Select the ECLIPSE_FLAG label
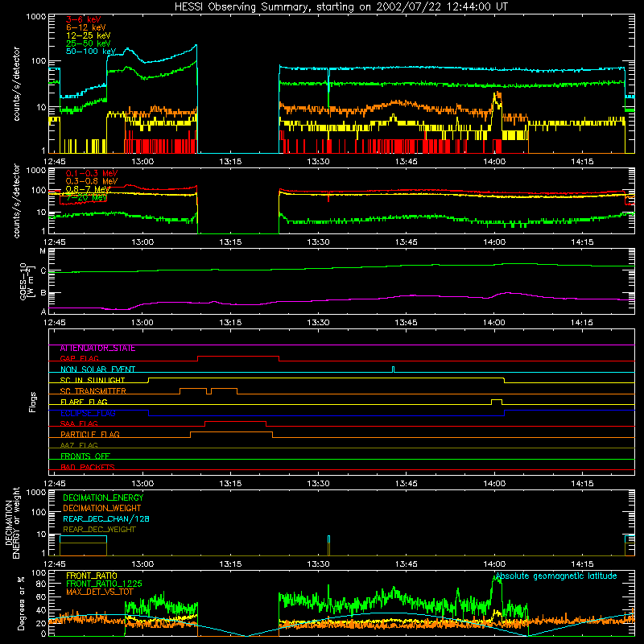The height and width of the screenshot is (644, 644). point(88,413)
